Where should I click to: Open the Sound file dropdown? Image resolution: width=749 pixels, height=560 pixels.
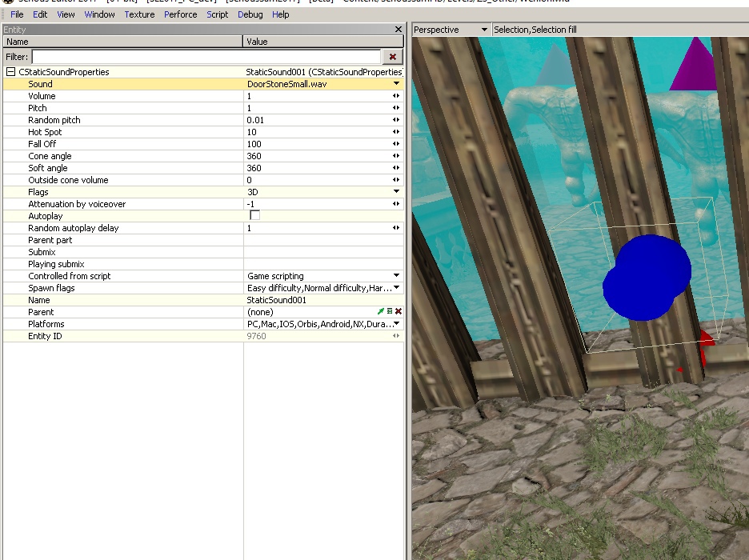click(396, 83)
